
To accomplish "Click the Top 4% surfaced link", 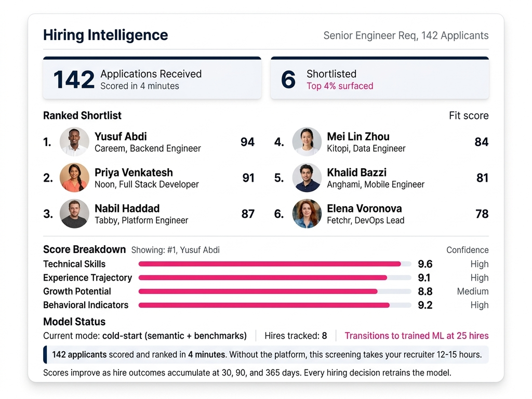I will 340,86.
